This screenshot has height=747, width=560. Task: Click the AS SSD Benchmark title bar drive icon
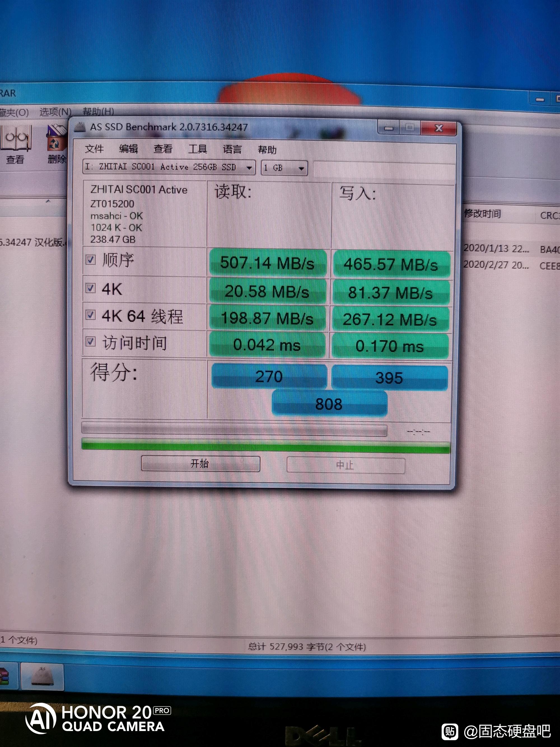(80, 127)
